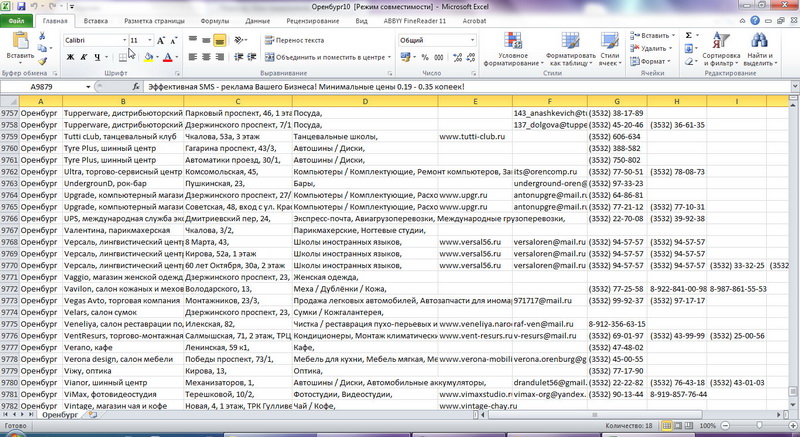Click the Cut scissors icon
Viewport: 800px width, 437px height.
[x=42, y=36]
